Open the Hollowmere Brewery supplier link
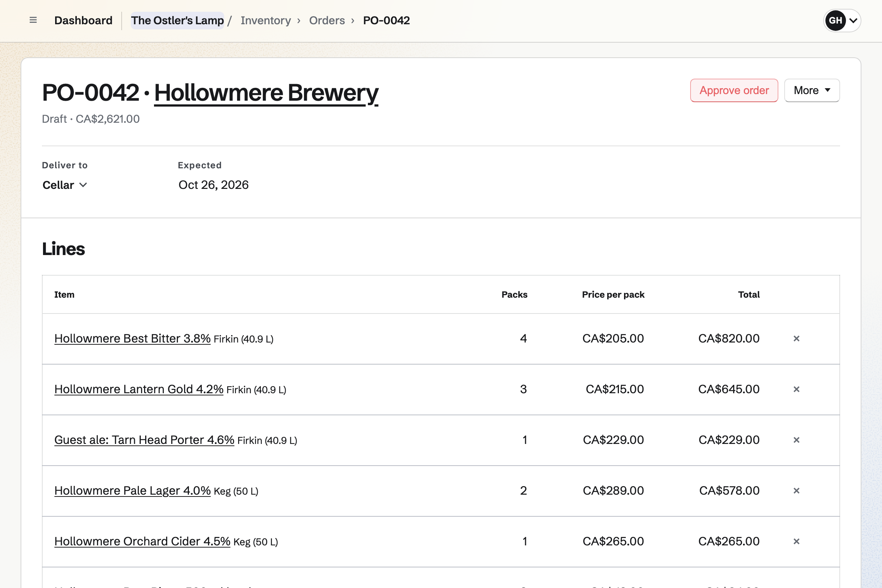Viewport: 882px width, 588px height. 266,93
